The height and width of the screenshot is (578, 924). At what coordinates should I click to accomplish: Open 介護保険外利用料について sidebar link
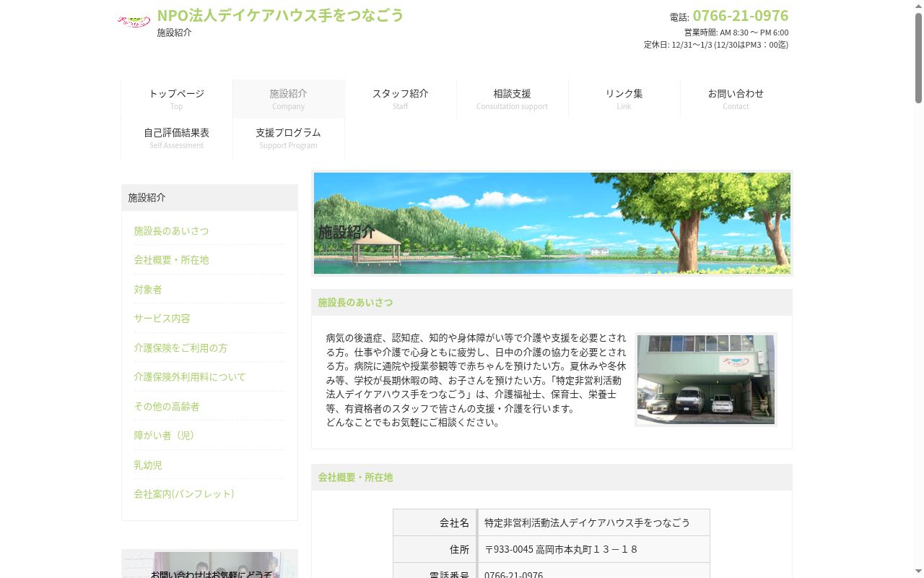(x=190, y=376)
